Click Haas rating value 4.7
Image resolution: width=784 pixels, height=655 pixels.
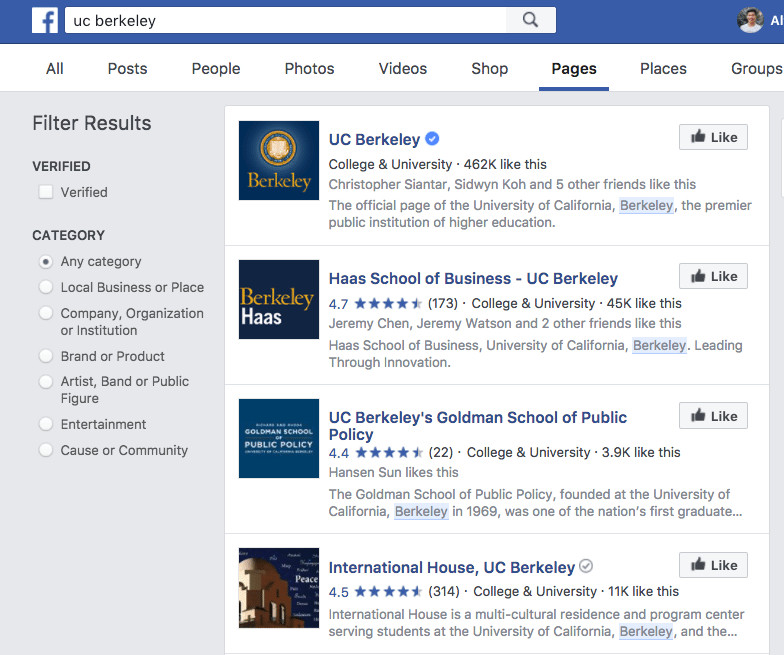point(338,304)
